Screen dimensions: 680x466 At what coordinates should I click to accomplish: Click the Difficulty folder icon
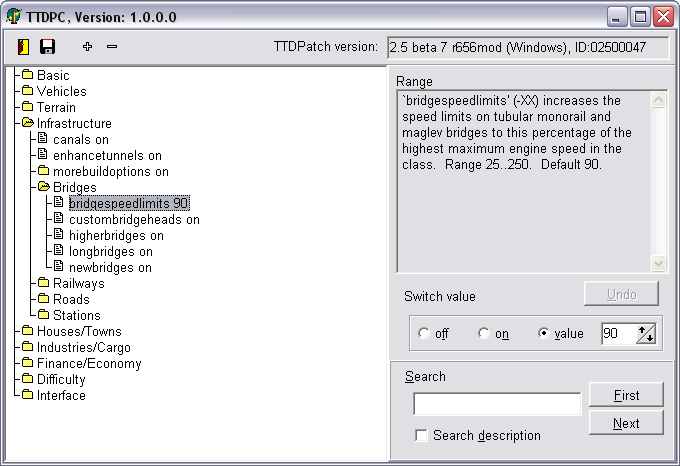click(27, 379)
